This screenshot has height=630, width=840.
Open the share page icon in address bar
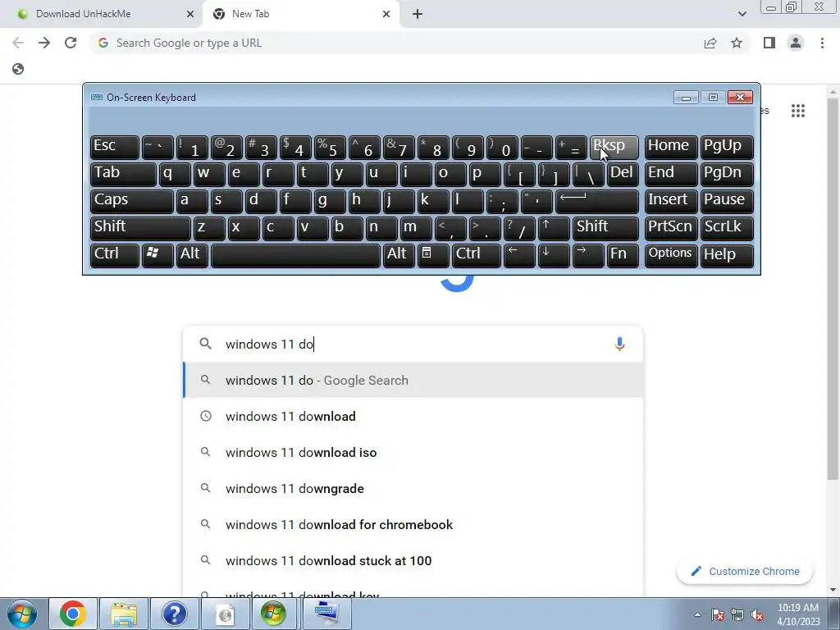coord(710,43)
